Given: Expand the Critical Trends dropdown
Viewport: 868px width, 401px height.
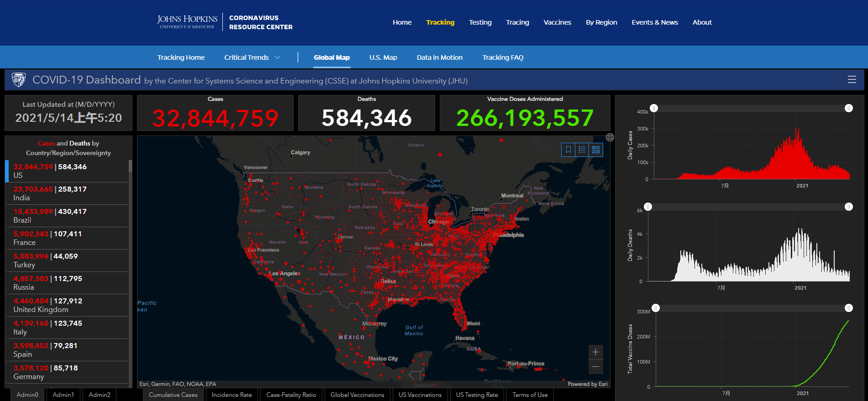Looking at the screenshot, I should coord(252,57).
